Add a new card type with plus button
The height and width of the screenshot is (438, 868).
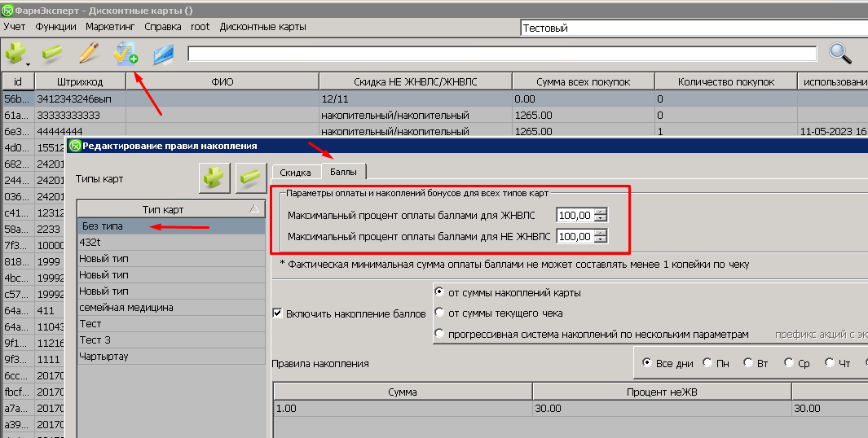click(214, 178)
